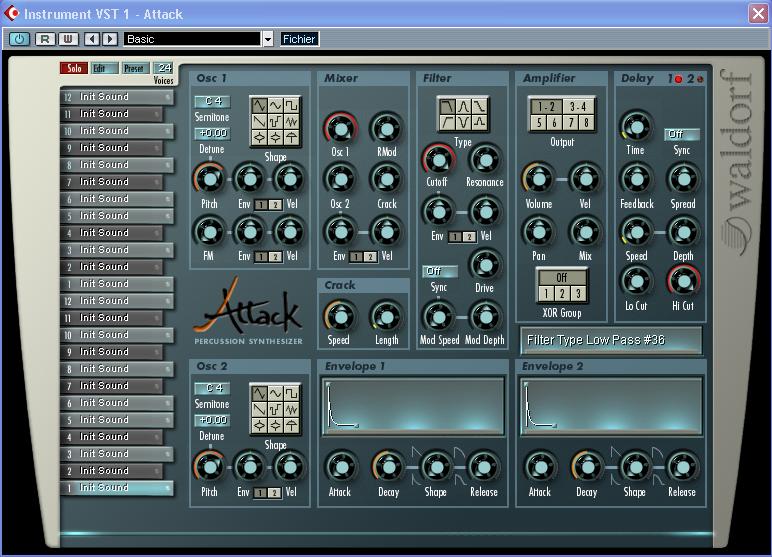
Task: Adjust the Filter Cutoff knob
Action: click(438, 160)
